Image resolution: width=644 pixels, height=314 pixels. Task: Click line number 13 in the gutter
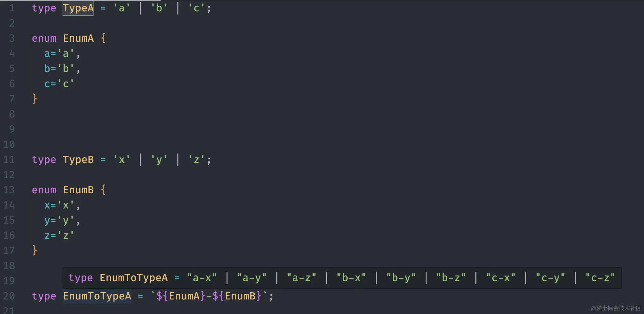coord(9,190)
